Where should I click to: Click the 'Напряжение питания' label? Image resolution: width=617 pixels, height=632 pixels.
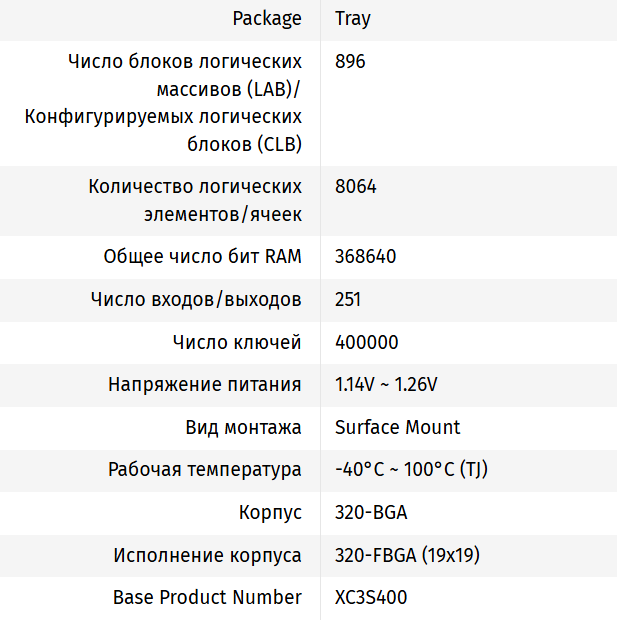[204, 385]
